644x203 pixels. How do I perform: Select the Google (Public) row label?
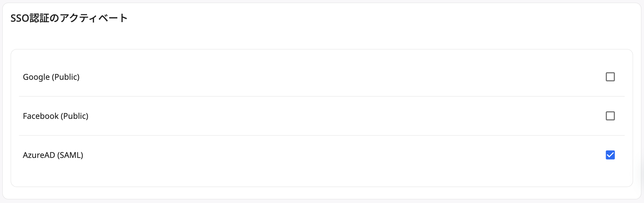coord(51,77)
